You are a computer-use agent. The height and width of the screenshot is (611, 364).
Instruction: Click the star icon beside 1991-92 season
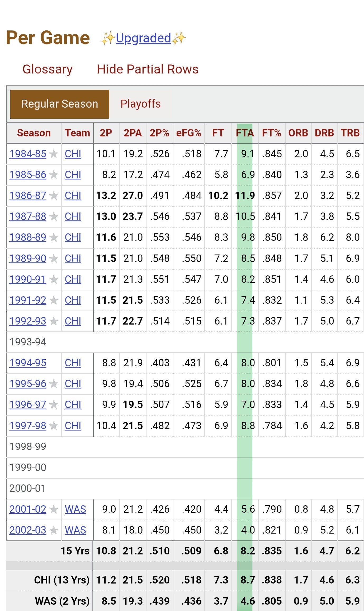(x=54, y=300)
